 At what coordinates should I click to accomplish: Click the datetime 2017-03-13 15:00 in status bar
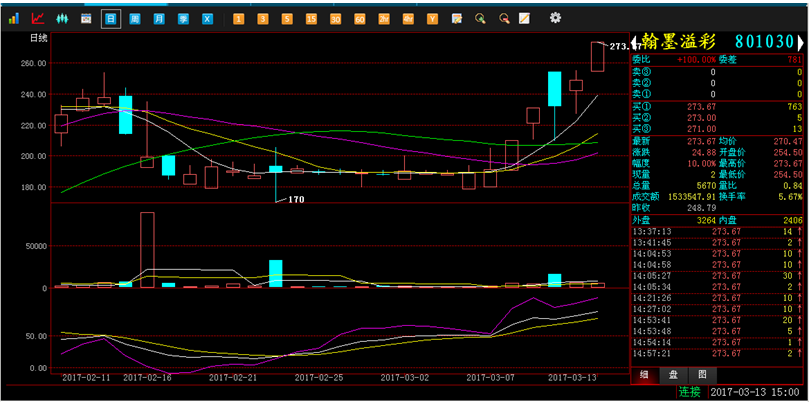[756, 393]
